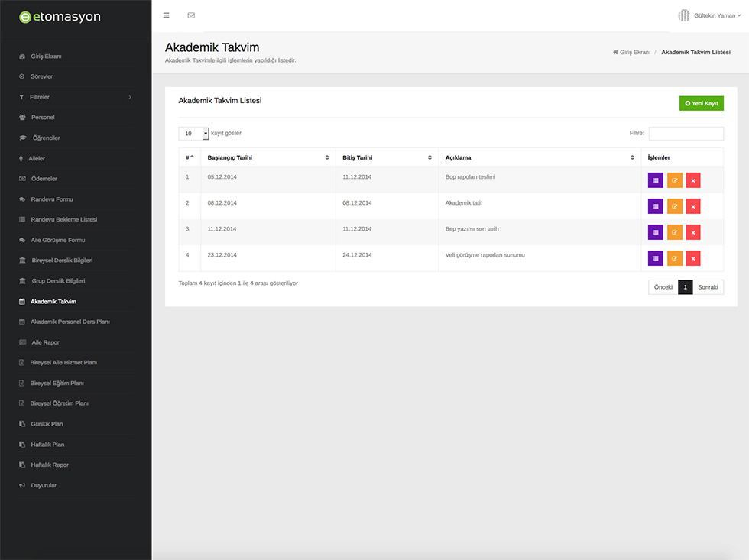Open Aile Rapor from the sidebar
The height and width of the screenshot is (560, 749).
coord(45,342)
